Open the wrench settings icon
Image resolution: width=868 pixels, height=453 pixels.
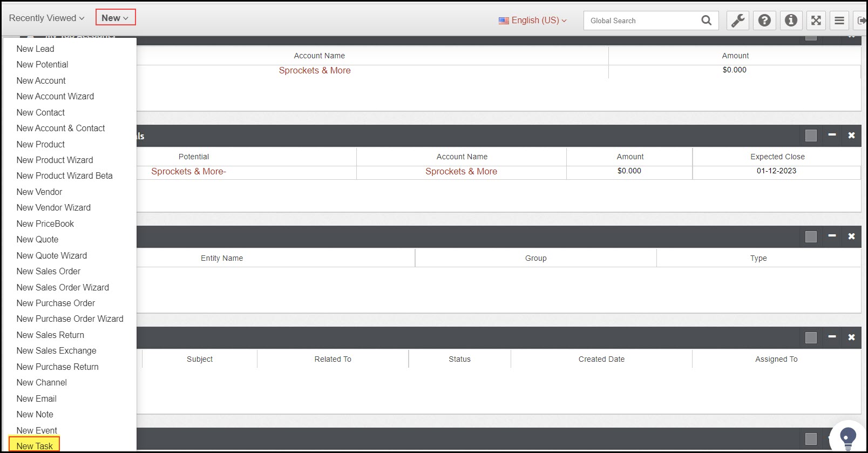[738, 21]
